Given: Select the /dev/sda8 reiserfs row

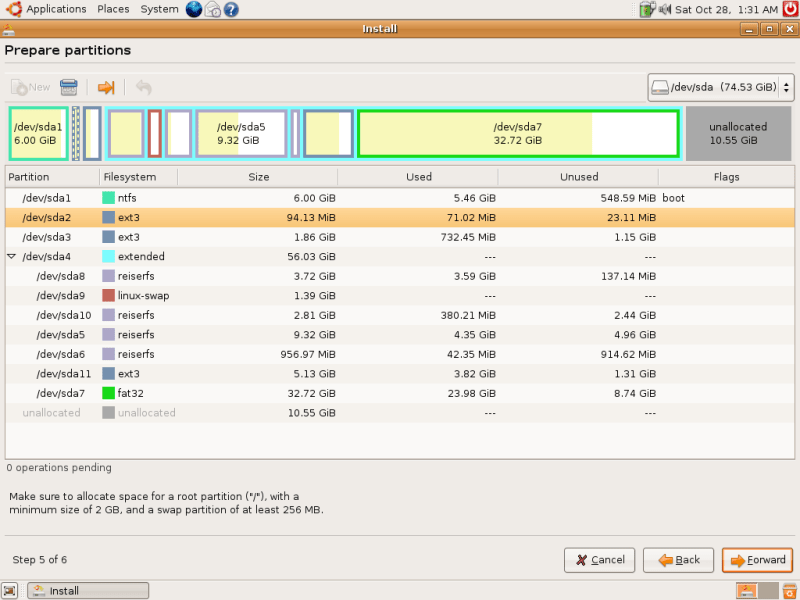Looking at the screenshot, I should tap(400, 276).
